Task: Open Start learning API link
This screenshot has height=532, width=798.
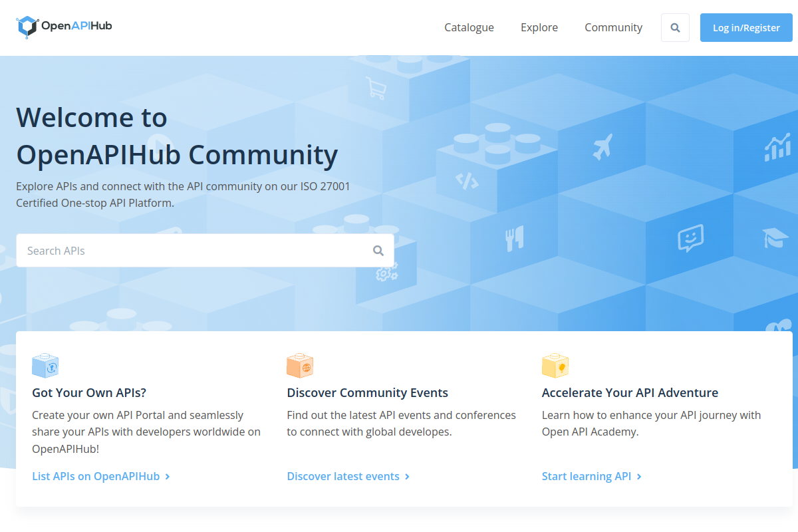Action: 592,476
